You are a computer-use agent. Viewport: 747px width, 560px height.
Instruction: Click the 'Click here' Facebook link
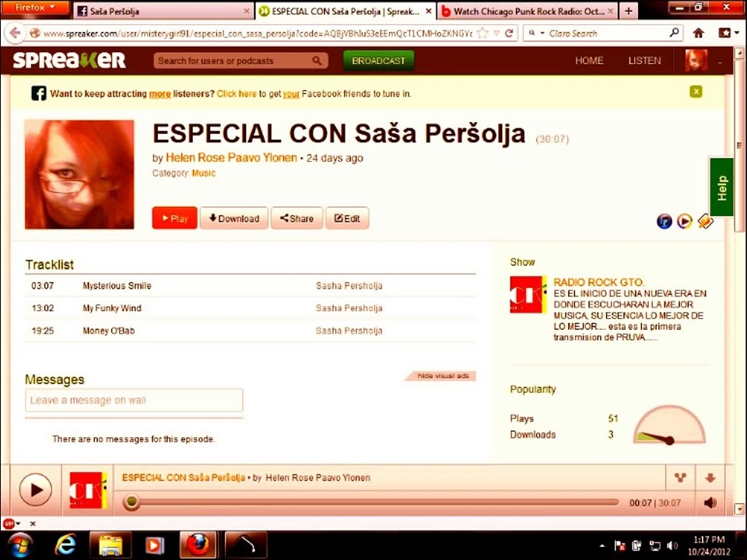click(x=237, y=93)
